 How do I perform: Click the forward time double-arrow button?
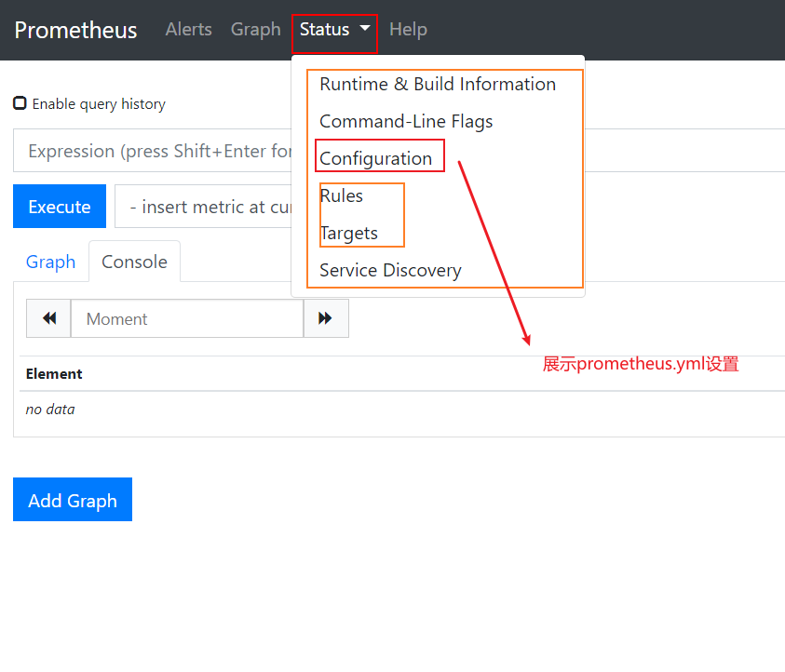pos(325,318)
